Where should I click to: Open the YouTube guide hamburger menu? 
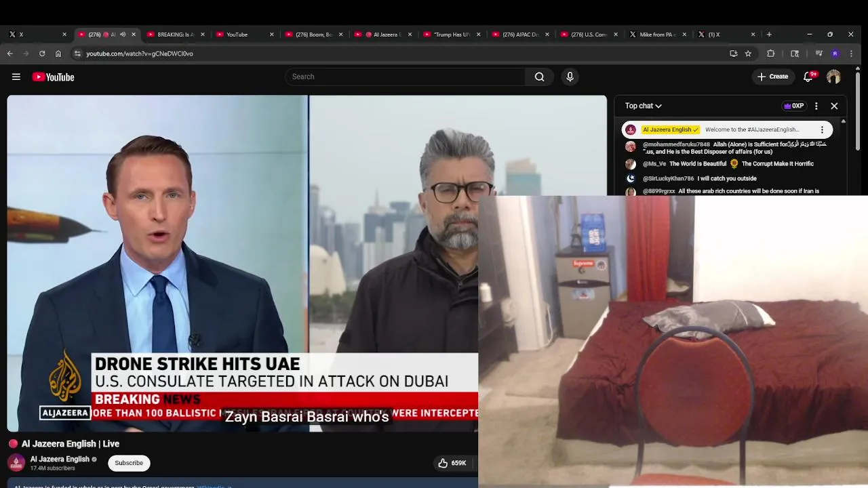pyautogui.click(x=16, y=77)
